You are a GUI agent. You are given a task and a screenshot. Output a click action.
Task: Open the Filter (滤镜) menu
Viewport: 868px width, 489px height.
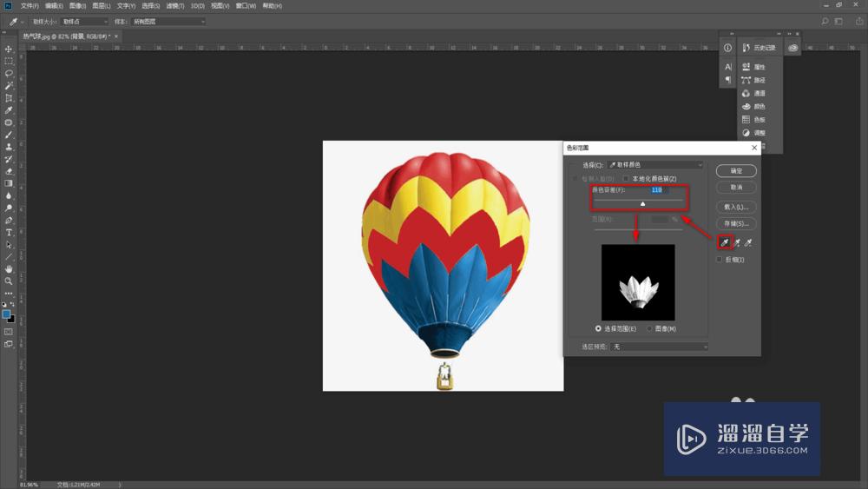(x=174, y=6)
